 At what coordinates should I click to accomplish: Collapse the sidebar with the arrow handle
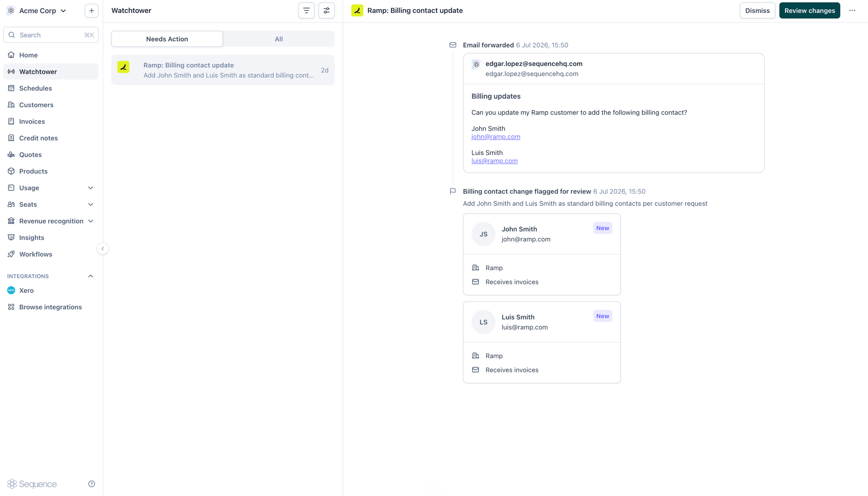tap(102, 249)
